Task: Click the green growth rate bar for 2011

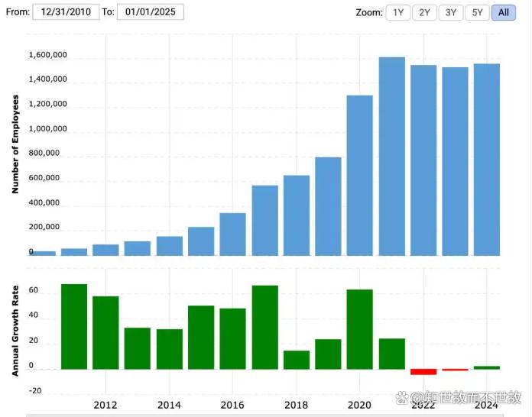Action: 74,327
